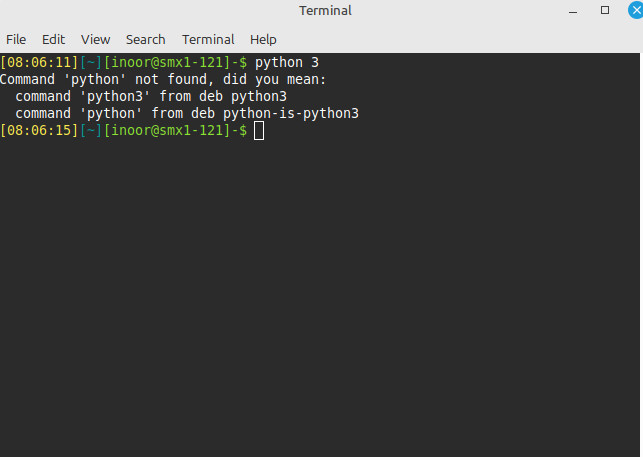Screen dimensions: 643x457
Task: Click 'inoor@smx1-121' in the first prompt
Action: tap(167, 63)
